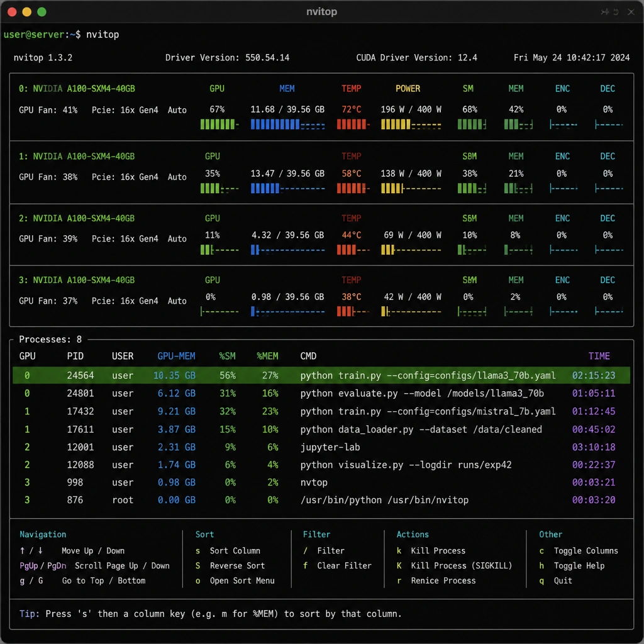The height and width of the screenshot is (644, 644).
Task: Click GPU 3 power value 42 W / 400 W
Action: (413, 297)
